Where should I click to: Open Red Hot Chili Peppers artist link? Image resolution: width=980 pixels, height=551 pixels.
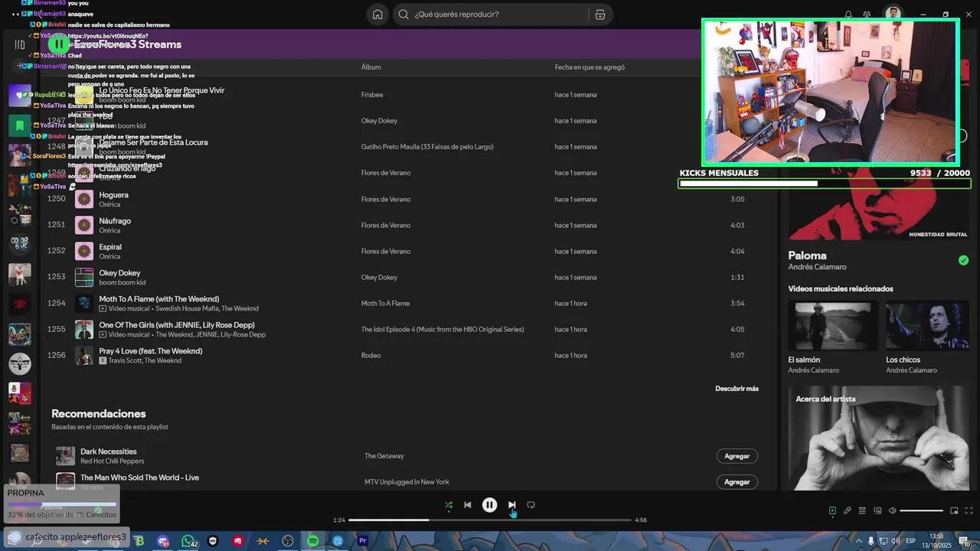[112, 461]
